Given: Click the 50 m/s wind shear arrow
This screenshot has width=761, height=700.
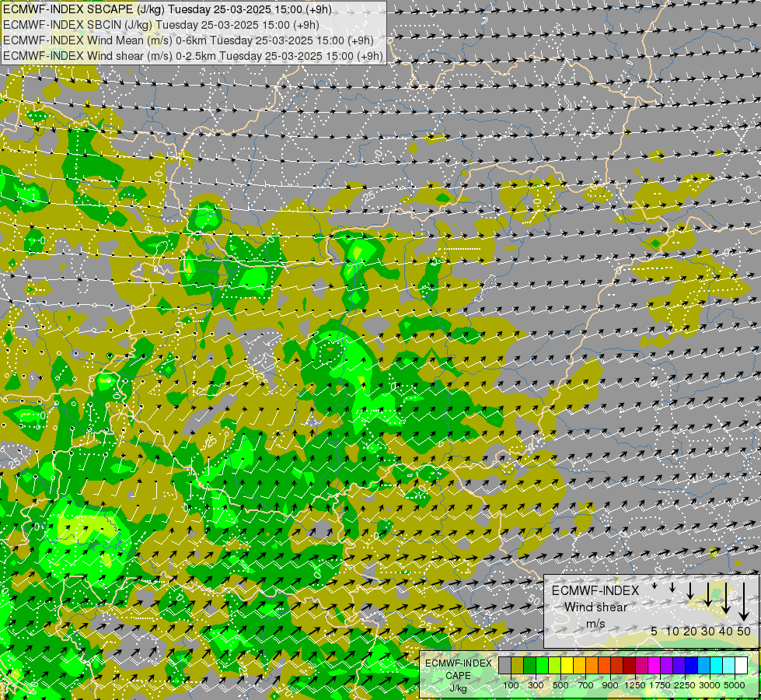Looking at the screenshot, I should [744, 602].
